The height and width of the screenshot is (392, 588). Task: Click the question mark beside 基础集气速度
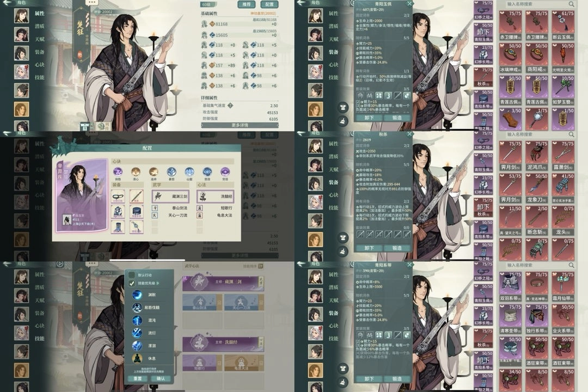[x=230, y=106]
